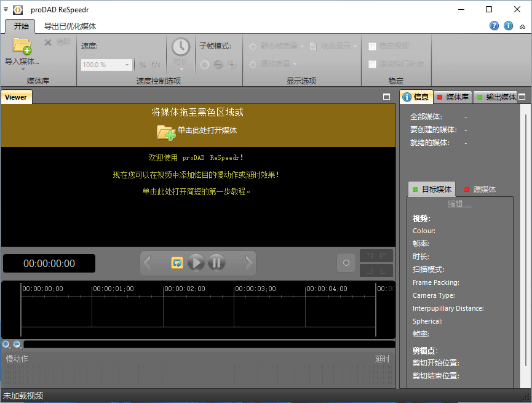
Task: Switch to 导出已优化媒体 ribbon tab
Action: pos(70,26)
